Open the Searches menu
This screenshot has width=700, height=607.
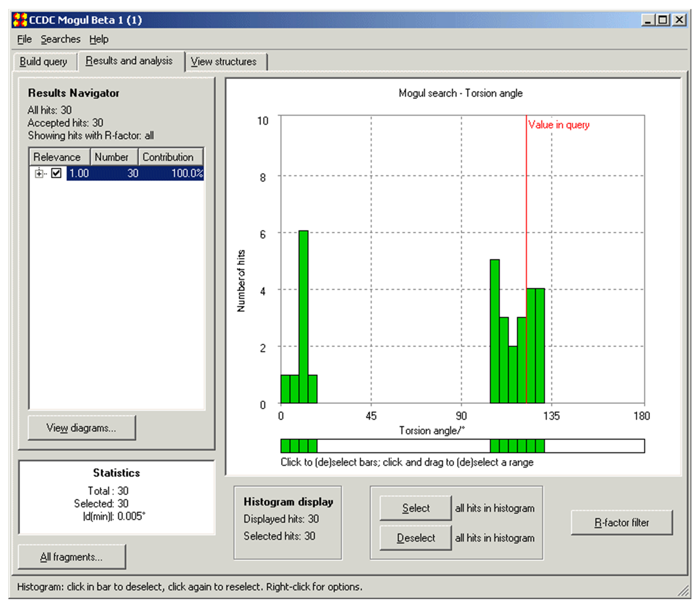(x=60, y=39)
